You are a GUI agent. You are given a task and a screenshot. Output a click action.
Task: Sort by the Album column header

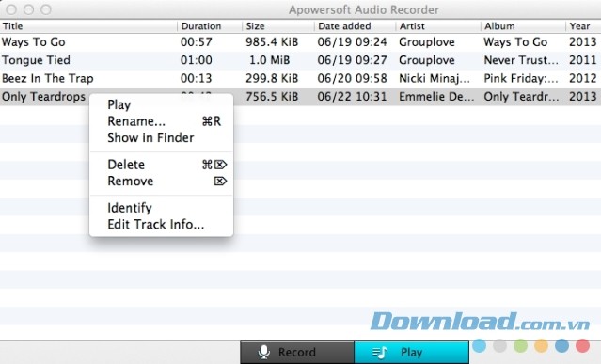(523, 26)
